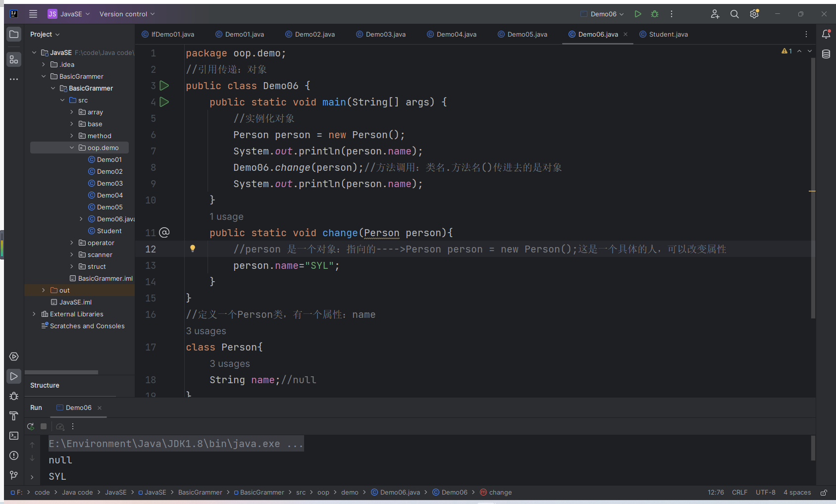The image size is (836, 504).
Task: Open the Notifications bell
Action: [x=826, y=34]
